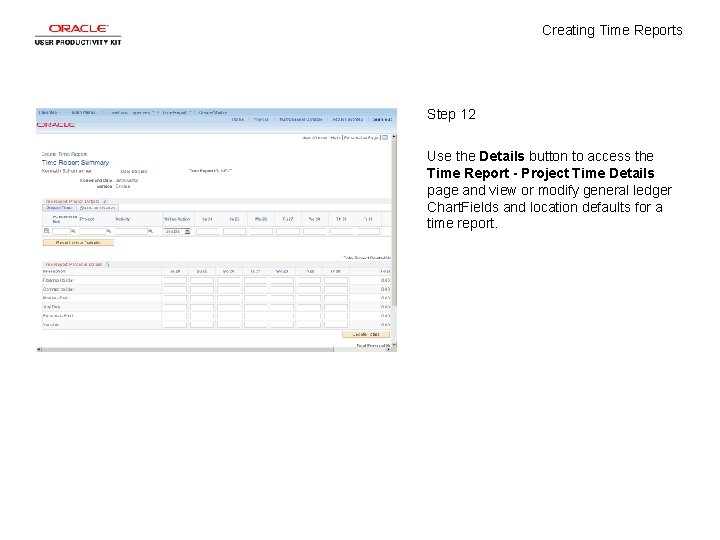This screenshot has width=720, height=540.
Task: Open the Favorites menu
Action: point(49,112)
